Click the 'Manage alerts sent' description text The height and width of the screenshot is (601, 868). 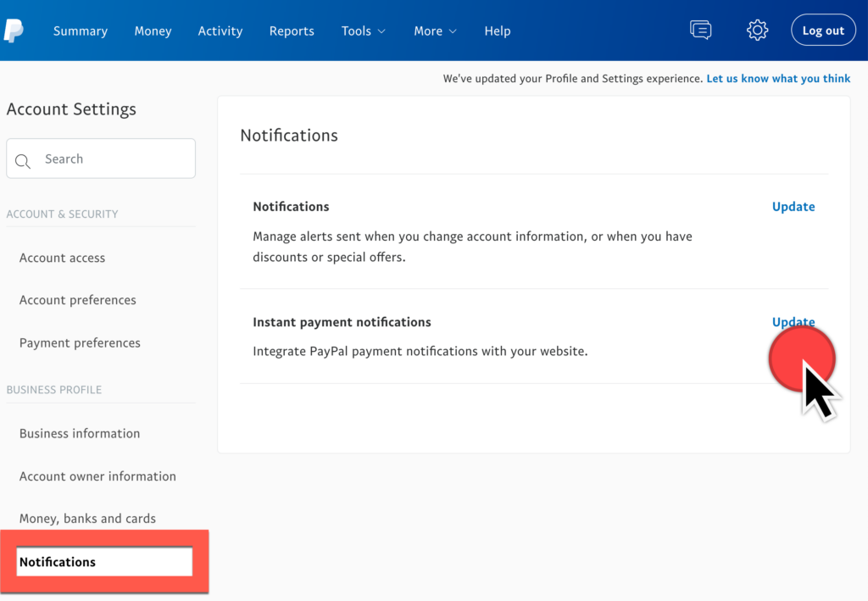(472, 247)
